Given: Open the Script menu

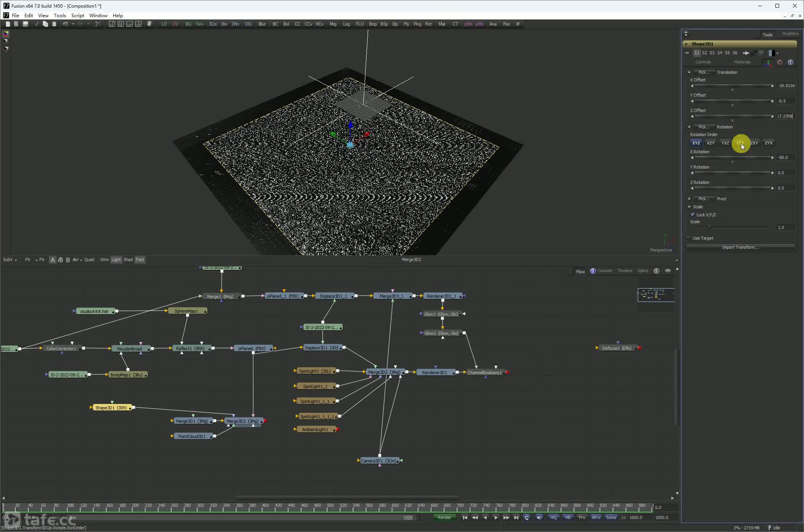Looking at the screenshot, I should point(78,16).
